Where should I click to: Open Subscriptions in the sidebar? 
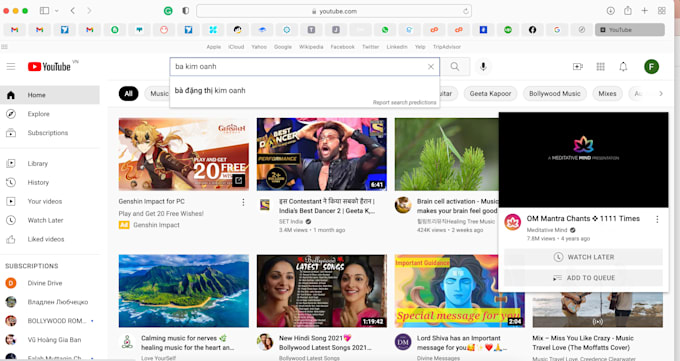50,133
